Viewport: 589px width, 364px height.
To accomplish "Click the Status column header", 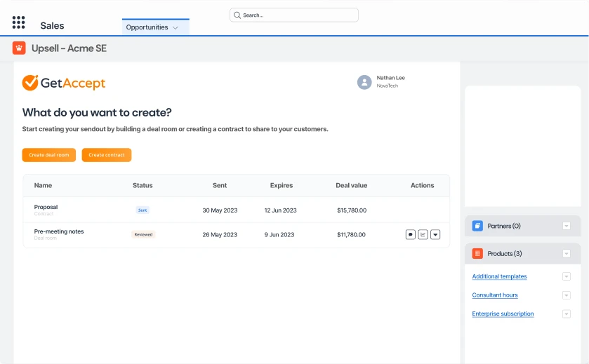I will coord(143,185).
